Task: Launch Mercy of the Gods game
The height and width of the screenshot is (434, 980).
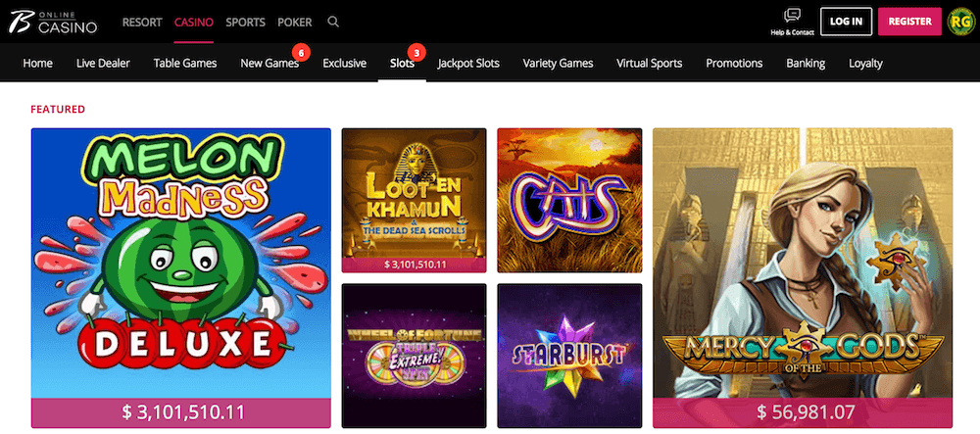Action: 803,264
